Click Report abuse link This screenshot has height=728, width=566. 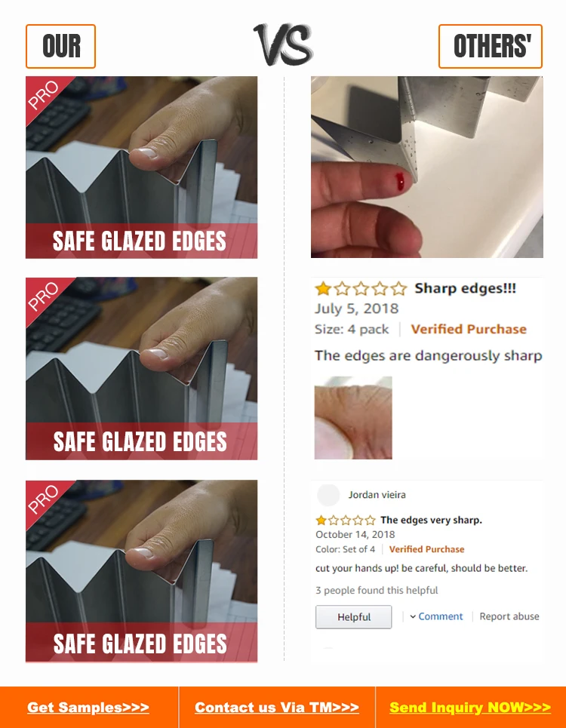(x=509, y=616)
